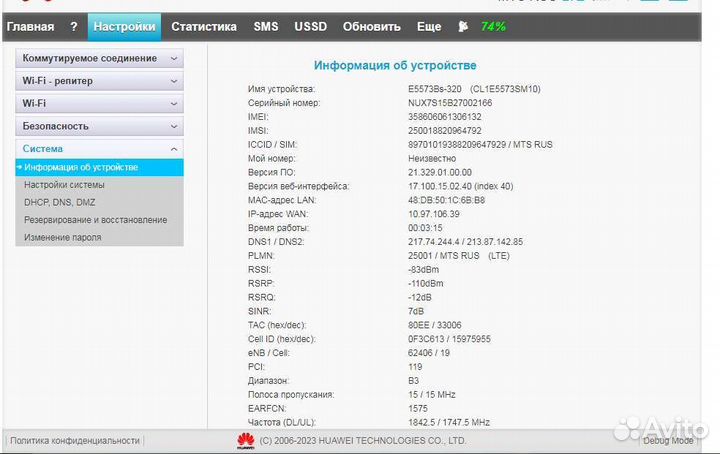
Task: Click bandwidth value 15 / 15 MHz
Action: tap(432, 395)
